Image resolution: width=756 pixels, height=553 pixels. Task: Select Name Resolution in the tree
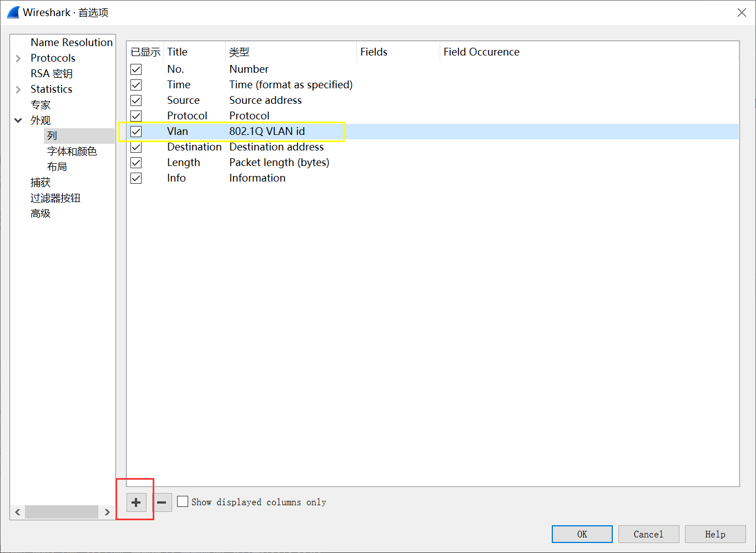point(72,42)
